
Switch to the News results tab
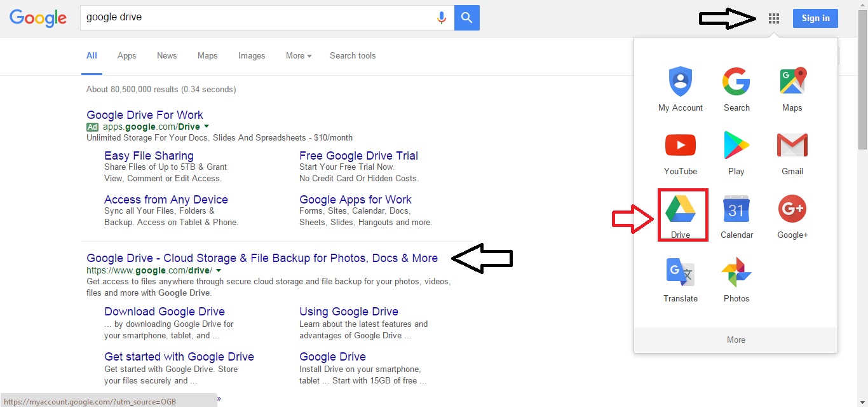[166, 56]
